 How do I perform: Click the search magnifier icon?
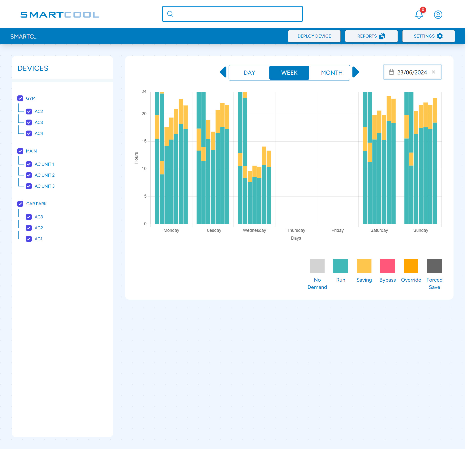(170, 14)
